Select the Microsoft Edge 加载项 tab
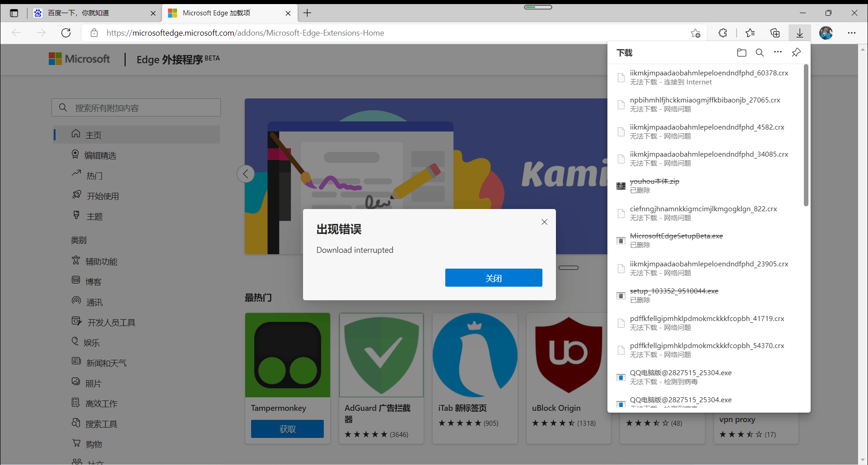This screenshot has width=868, height=465. click(229, 13)
